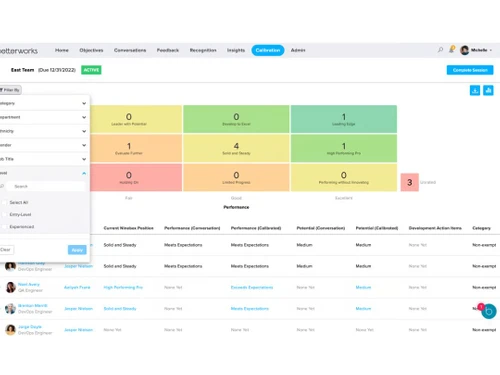
Task: Open the Admin tab
Action: tap(298, 50)
